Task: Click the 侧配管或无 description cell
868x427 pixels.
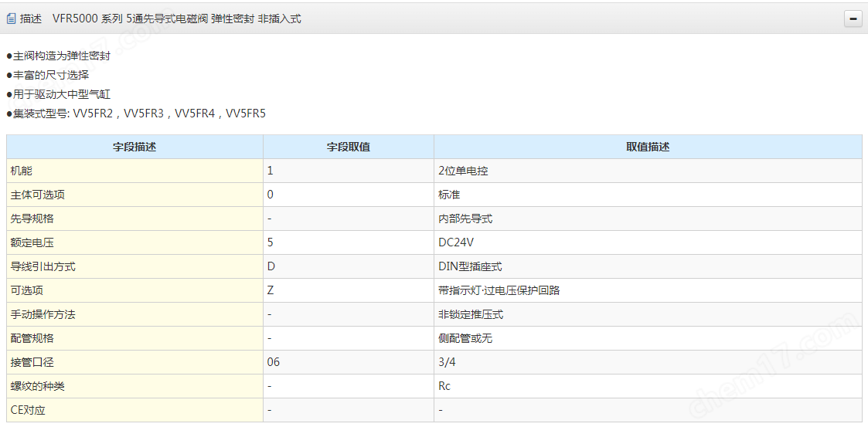Action: pyautogui.click(x=648, y=338)
